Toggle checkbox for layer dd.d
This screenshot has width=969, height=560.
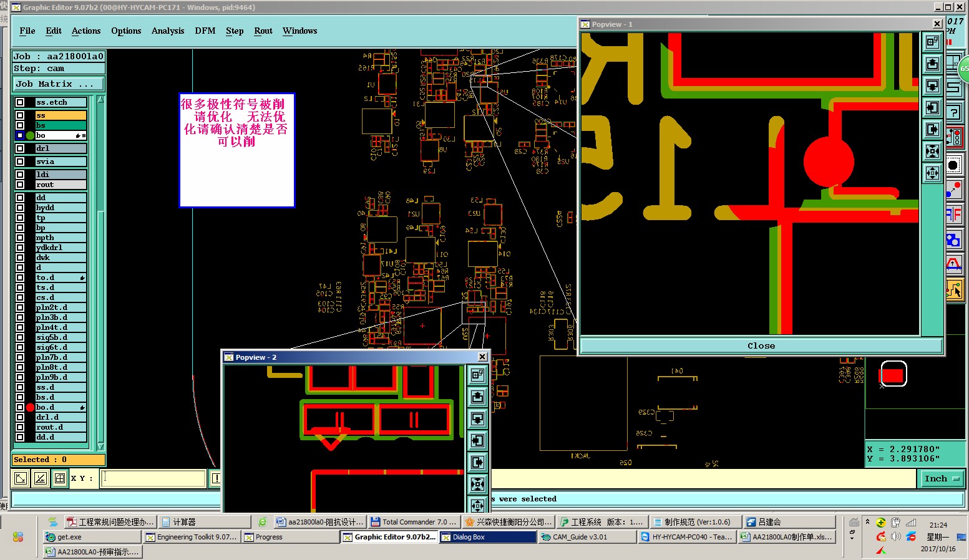pyautogui.click(x=20, y=437)
